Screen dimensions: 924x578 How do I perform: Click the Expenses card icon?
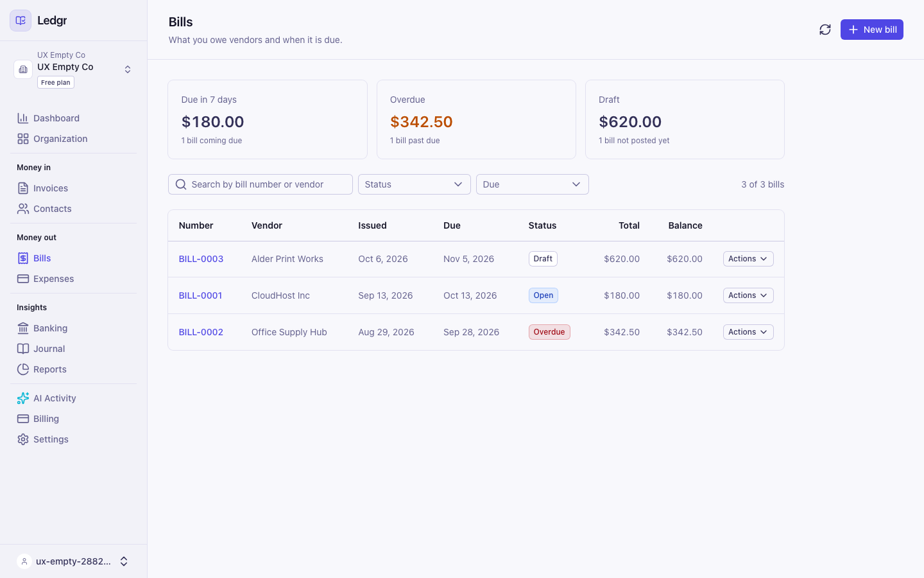coord(23,279)
